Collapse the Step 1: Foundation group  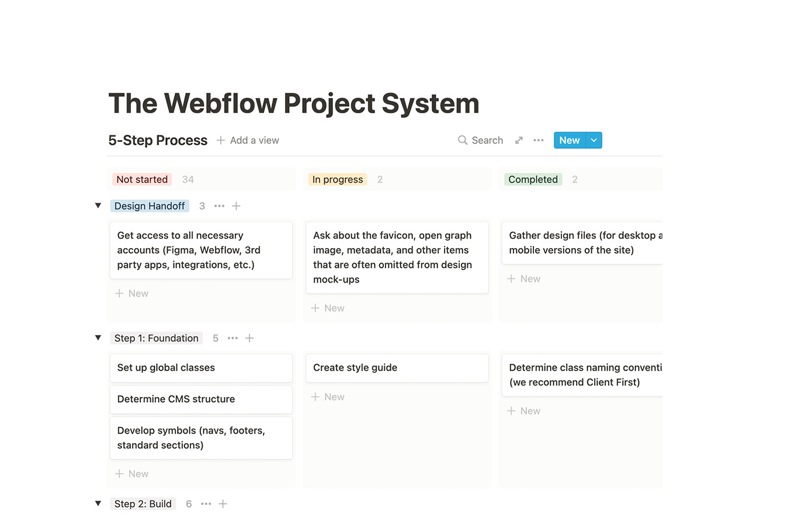click(x=98, y=338)
